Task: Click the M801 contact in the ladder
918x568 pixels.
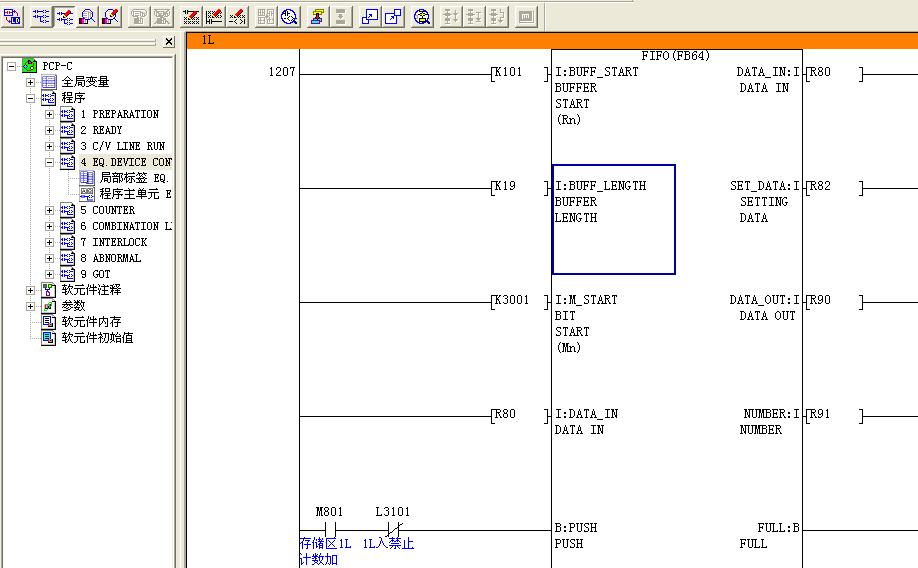Action: pos(330,529)
